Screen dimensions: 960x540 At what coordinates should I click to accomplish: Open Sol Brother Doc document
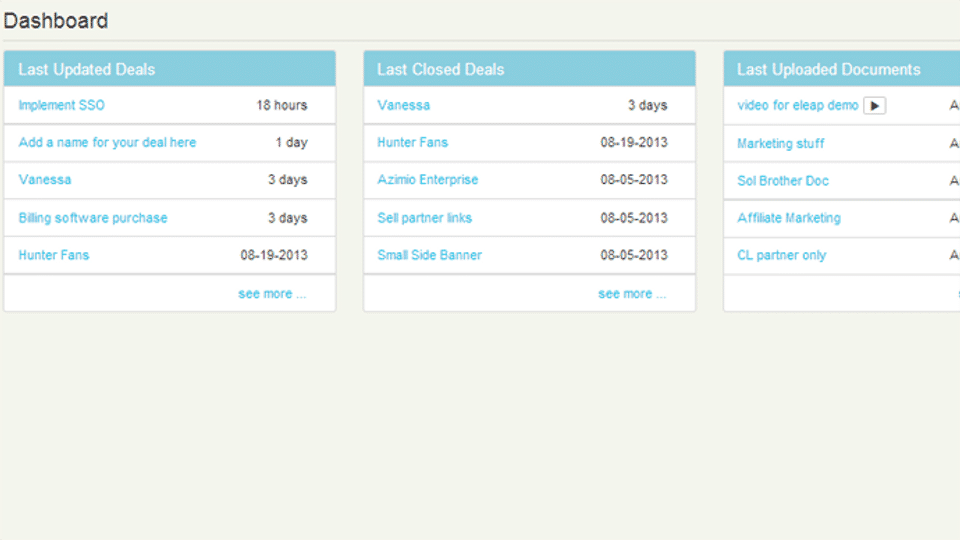click(x=782, y=181)
